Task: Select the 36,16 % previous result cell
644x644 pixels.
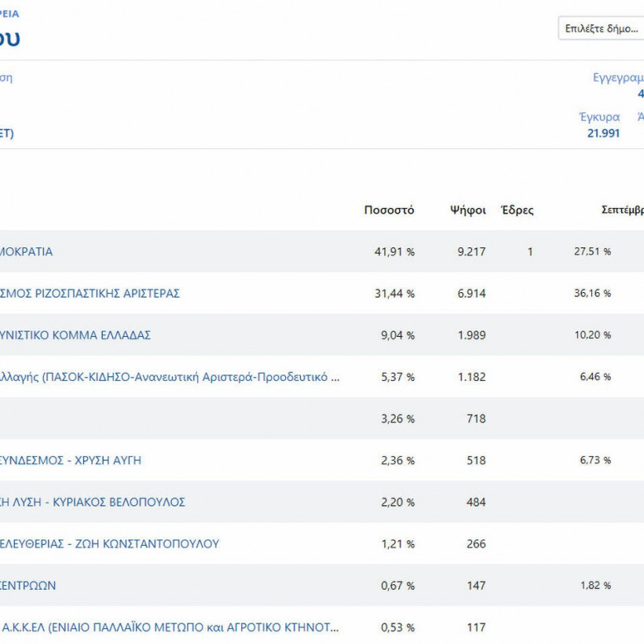Action: 593,293
